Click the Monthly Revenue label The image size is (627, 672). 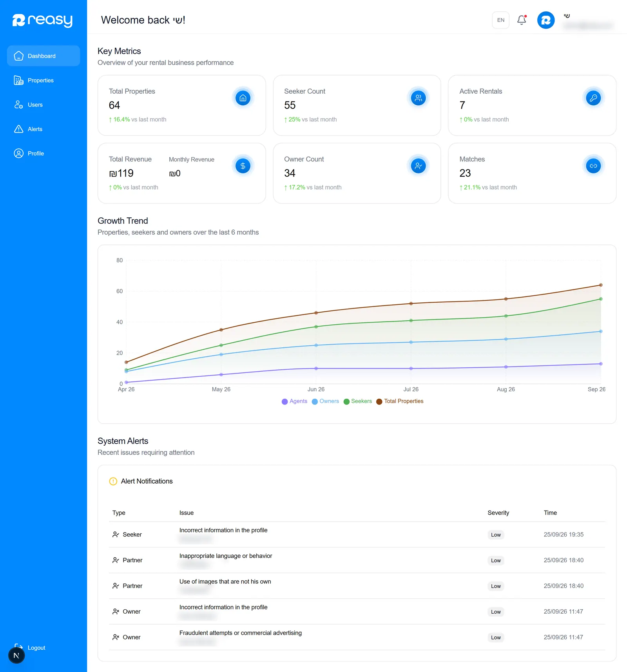(192, 159)
